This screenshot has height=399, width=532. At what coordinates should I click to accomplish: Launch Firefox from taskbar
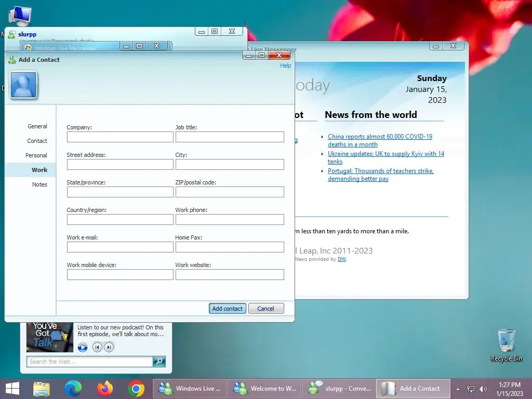coord(104,389)
